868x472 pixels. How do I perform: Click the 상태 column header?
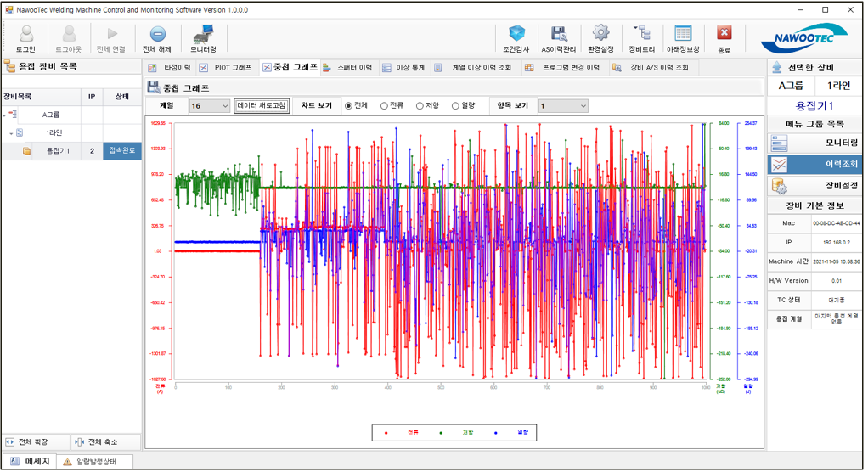pyautogui.click(x=121, y=97)
